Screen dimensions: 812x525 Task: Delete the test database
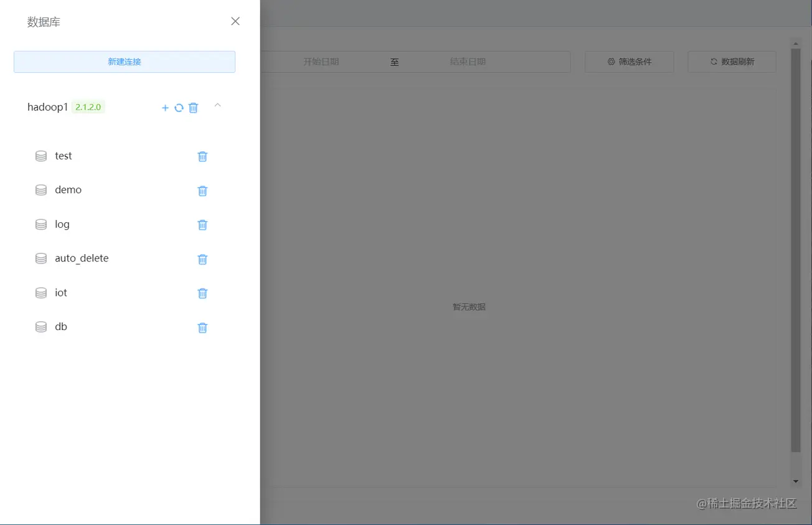click(202, 156)
